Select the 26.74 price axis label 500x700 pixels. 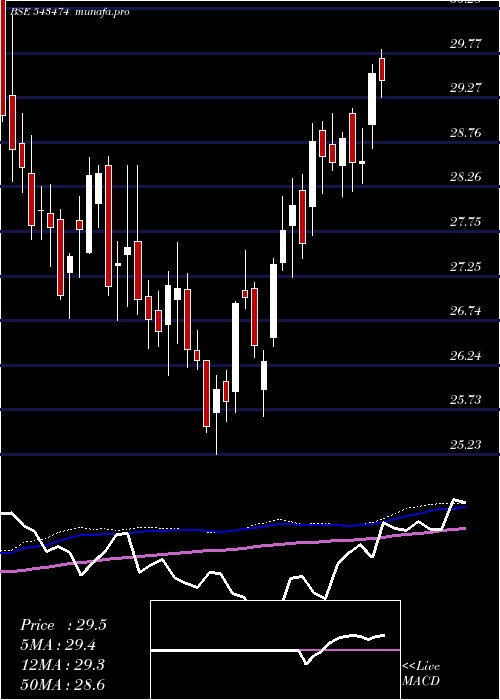point(466,311)
